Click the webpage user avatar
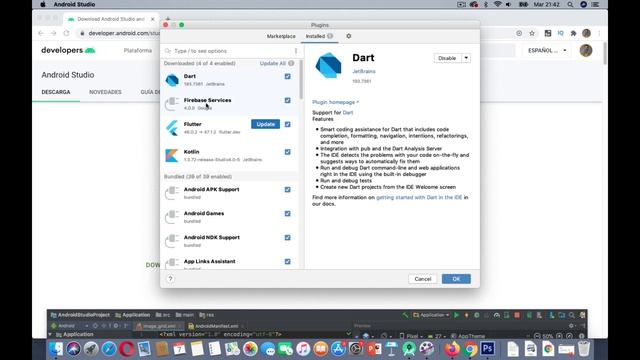The width and height of the screenshot is (640, 360). [586, 51]
